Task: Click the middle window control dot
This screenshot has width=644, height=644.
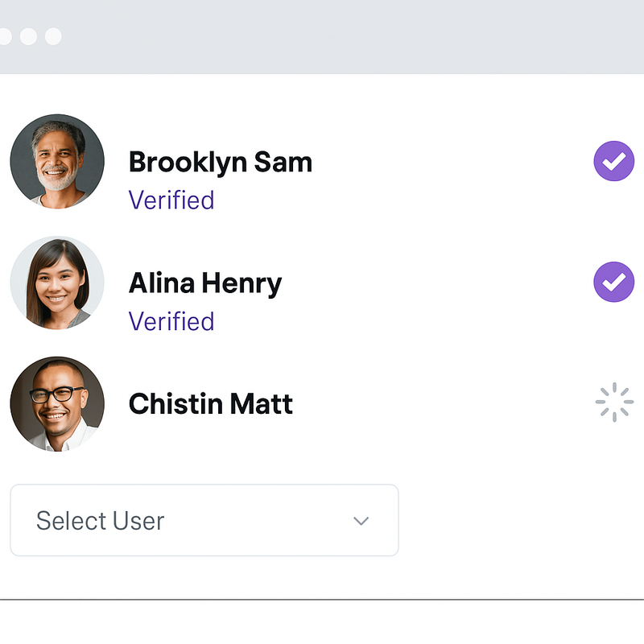Action: pyautogui.click(x=28, y=36)
